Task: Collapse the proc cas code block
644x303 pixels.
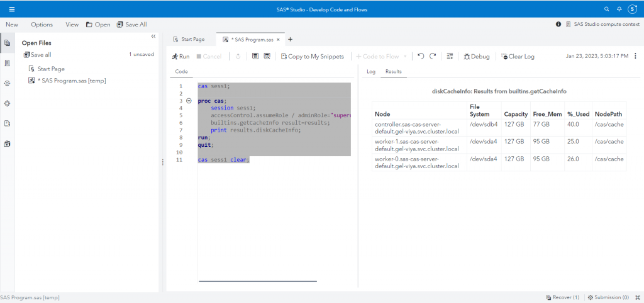Action: click(189, 101)
